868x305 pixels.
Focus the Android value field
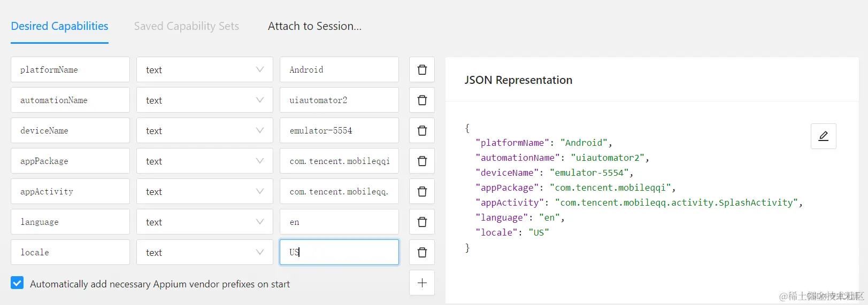click(339, 69)
